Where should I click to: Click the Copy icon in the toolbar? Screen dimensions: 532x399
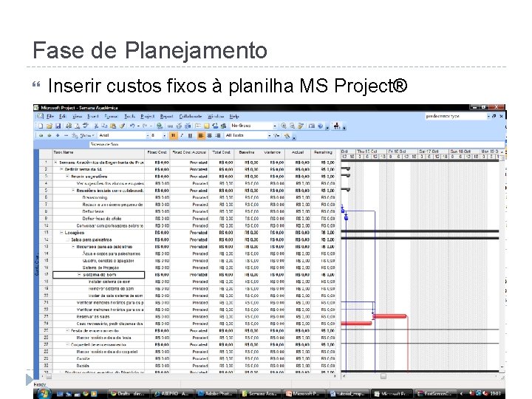pos(104,126)
